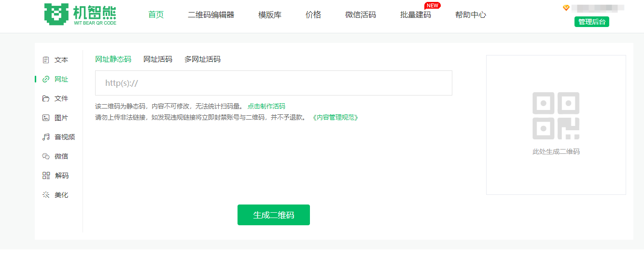The height and width of the screenshot is (273, 644).
Task: Switch to 网址活码 tab
Action: (157, 59)
